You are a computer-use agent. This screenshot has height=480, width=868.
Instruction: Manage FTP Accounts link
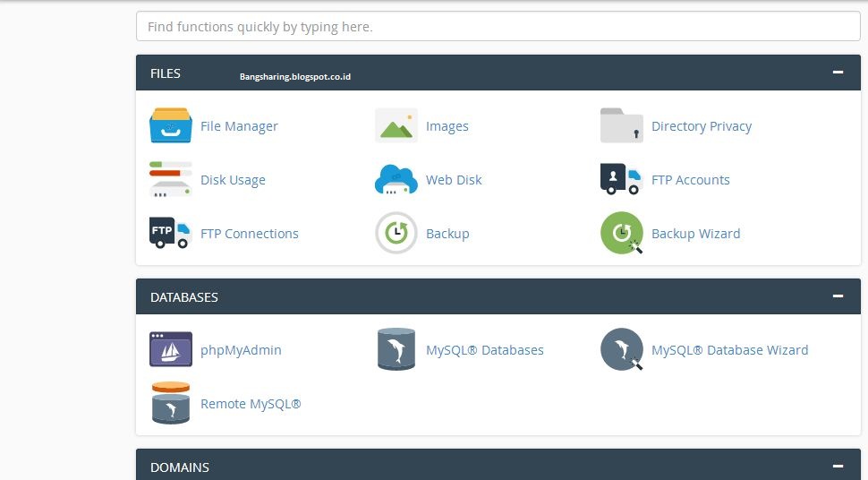click(x=690, y=180)
